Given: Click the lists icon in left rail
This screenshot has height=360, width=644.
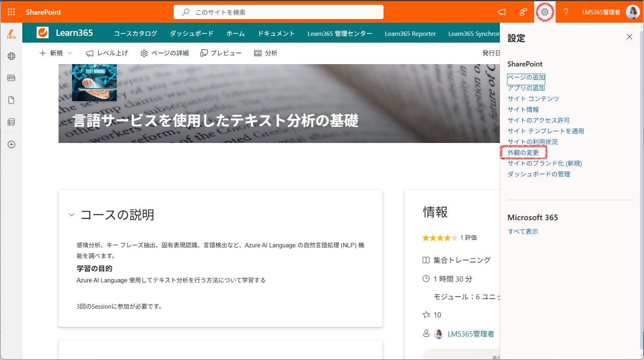Looking at the screenshot, I should coord(12,122).
